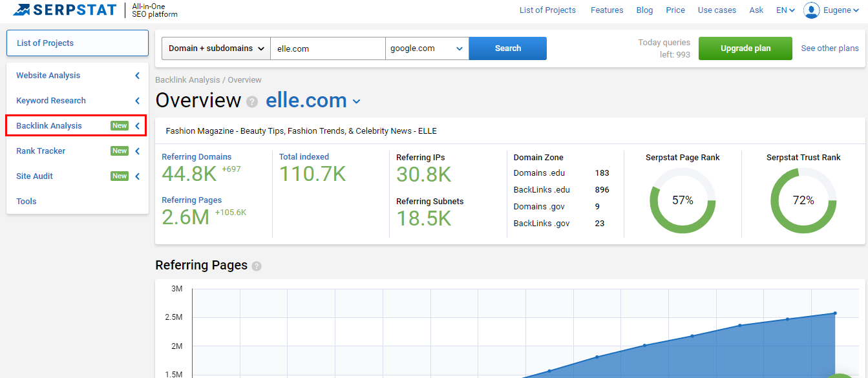Expand the Keyword Research sidebar chevron
868x378 pixels.
click(x=137, y=101)
